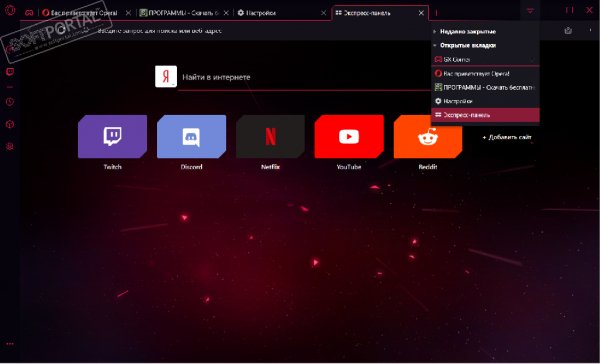
Task: Open History clock icon in sidebar
Action: pos(10,102)
